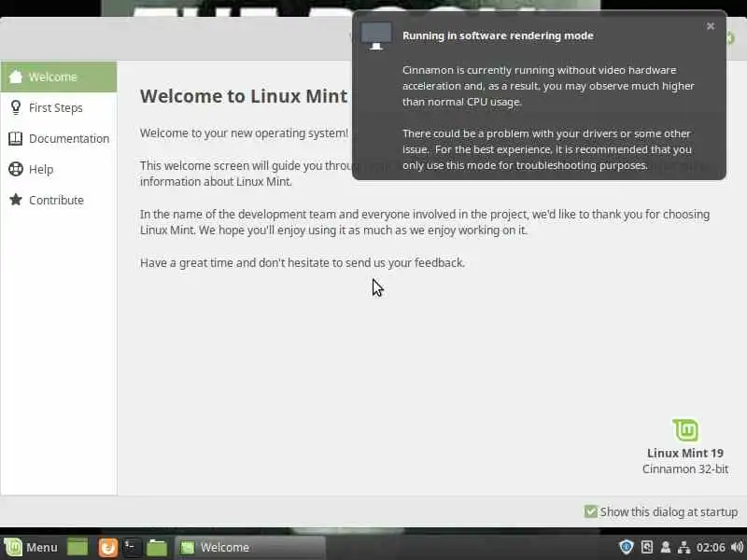Open the Update Manager shield tray icon
Image resolution: width=747 pixels, height=560 pixels.
[626, 547]
